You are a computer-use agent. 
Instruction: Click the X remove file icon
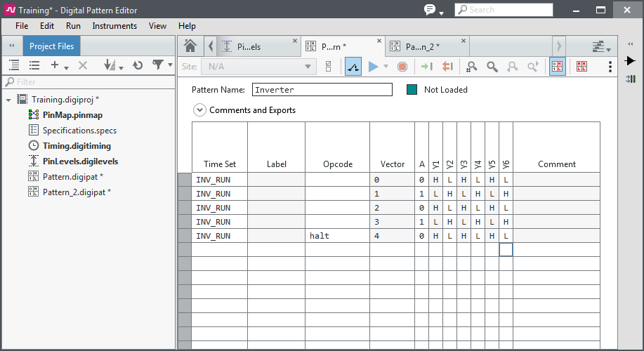click(83, 65)
